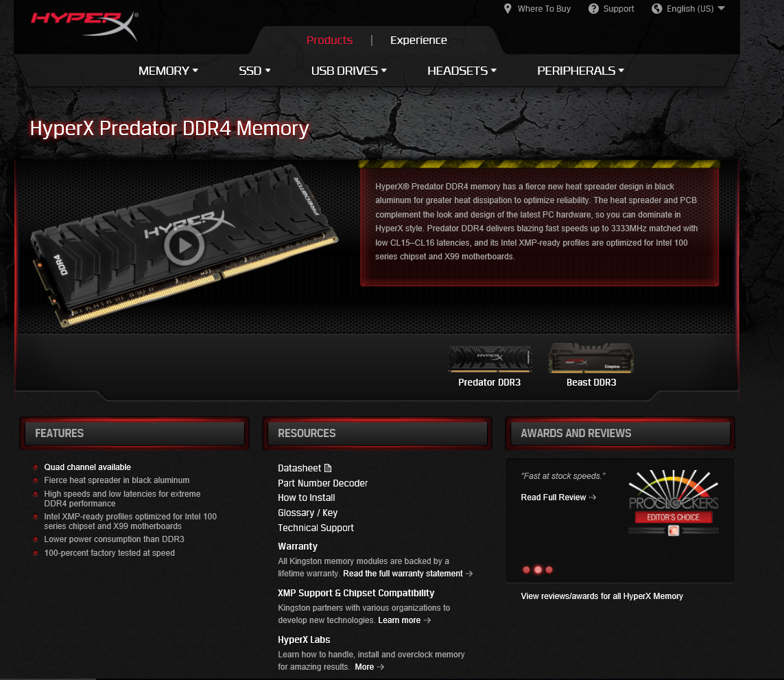Select the first review carousel dot
The height and width of the screenshot is (680, 784).
click(526, 570)
